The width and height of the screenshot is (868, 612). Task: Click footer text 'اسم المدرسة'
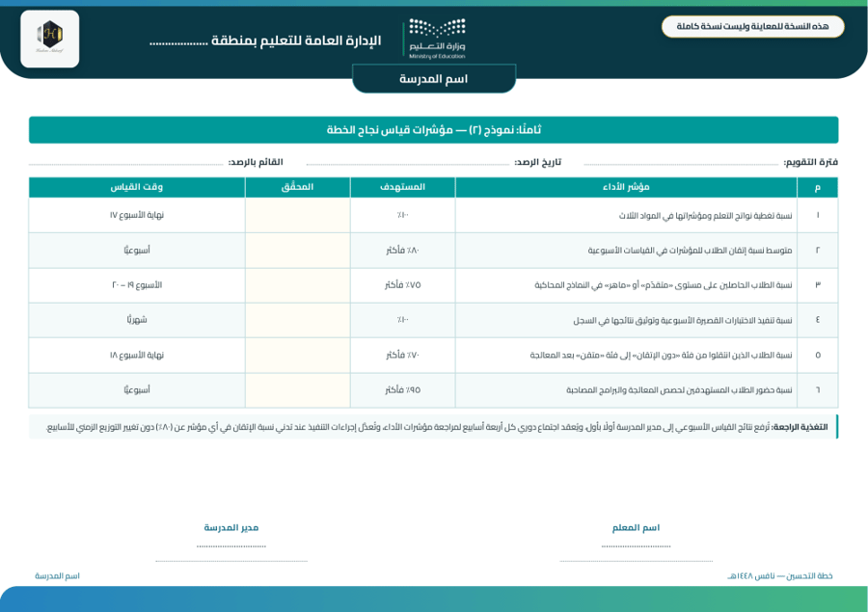click(57, 576)
